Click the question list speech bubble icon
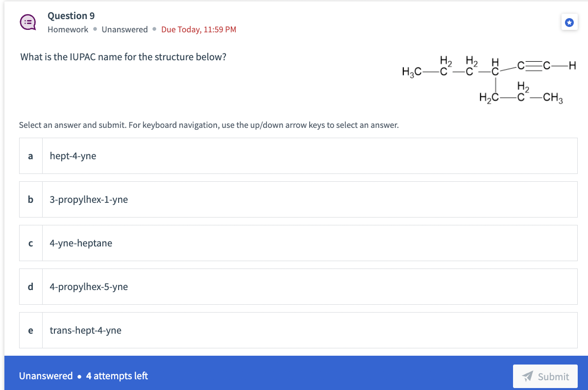Screen dimensions: 588x390 [28, 22]
